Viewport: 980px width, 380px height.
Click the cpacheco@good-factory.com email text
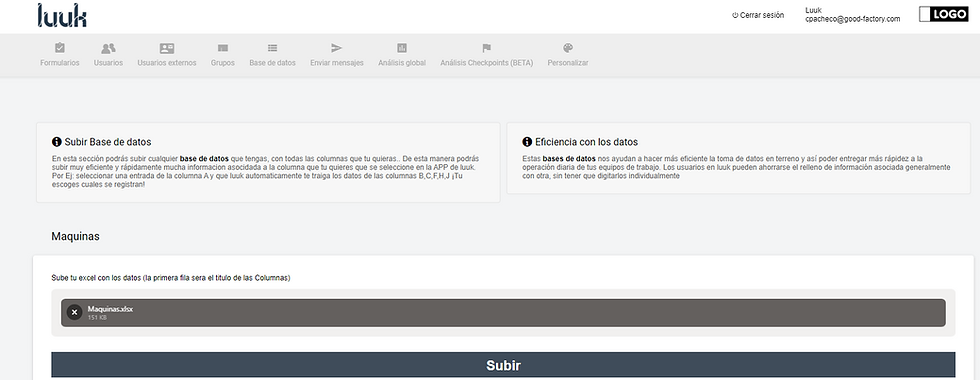pos(852,19)
